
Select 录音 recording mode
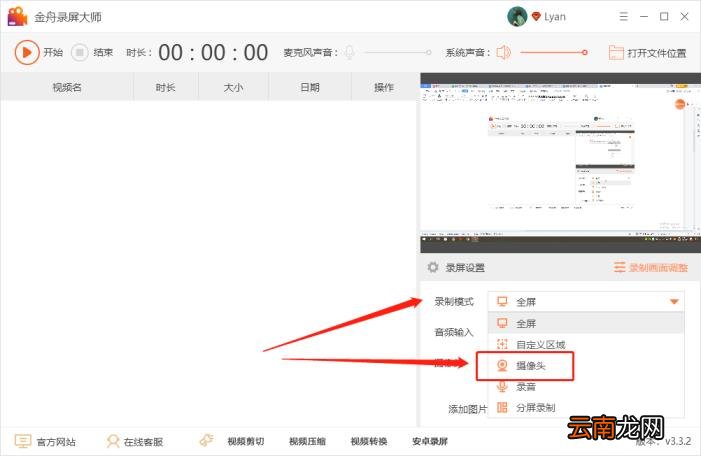(586, 386)
